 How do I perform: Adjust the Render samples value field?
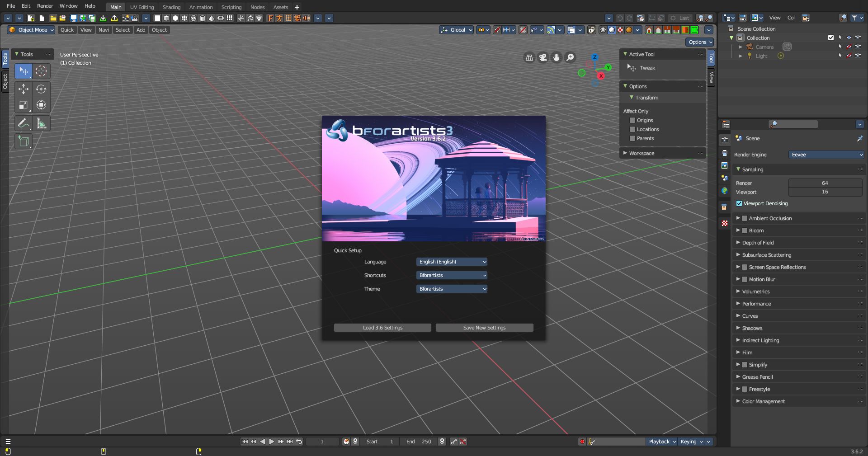pyautogui.click(x=825, y=183)
